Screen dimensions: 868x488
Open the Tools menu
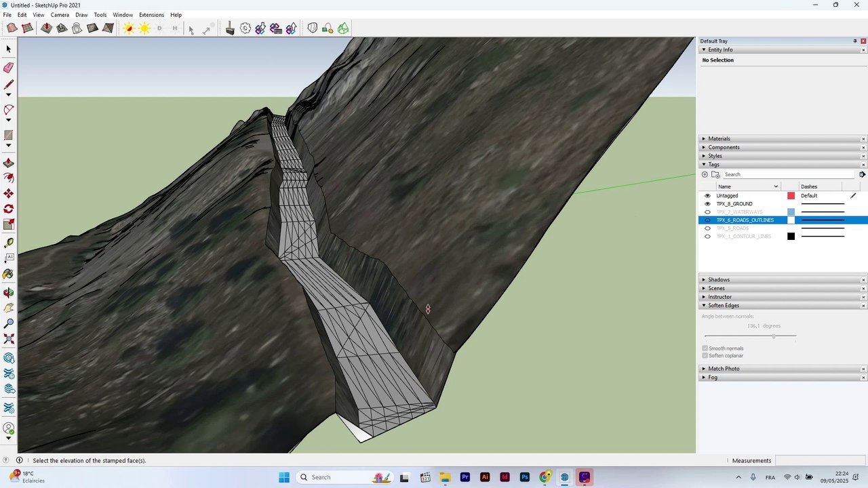point(100,15)
